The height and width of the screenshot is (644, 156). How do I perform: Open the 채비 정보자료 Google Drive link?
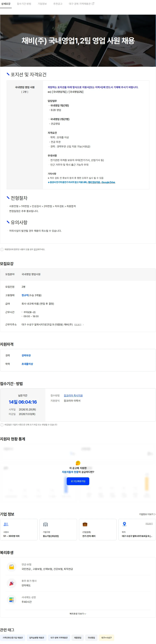pyautogui.click(x=101, y=182)
